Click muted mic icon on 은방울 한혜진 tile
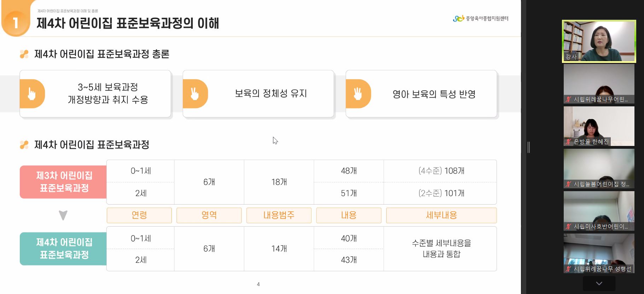The width and height of the screenshot is (644, 294). (568, 142)
